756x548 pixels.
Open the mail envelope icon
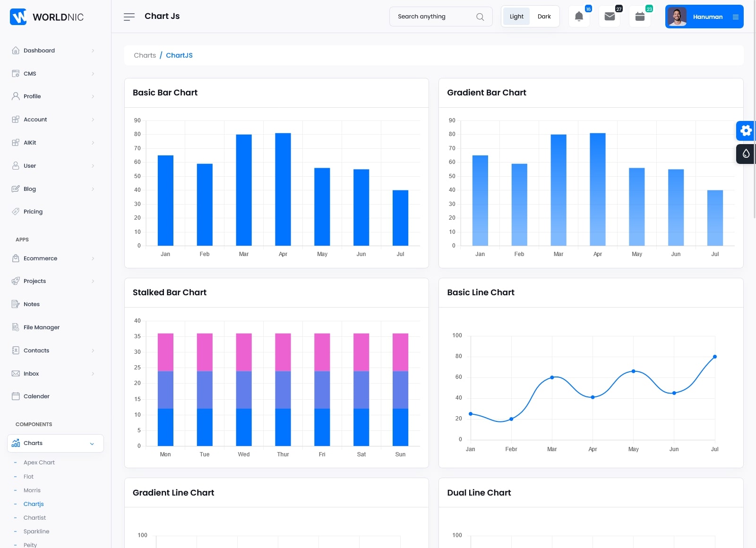610,17
